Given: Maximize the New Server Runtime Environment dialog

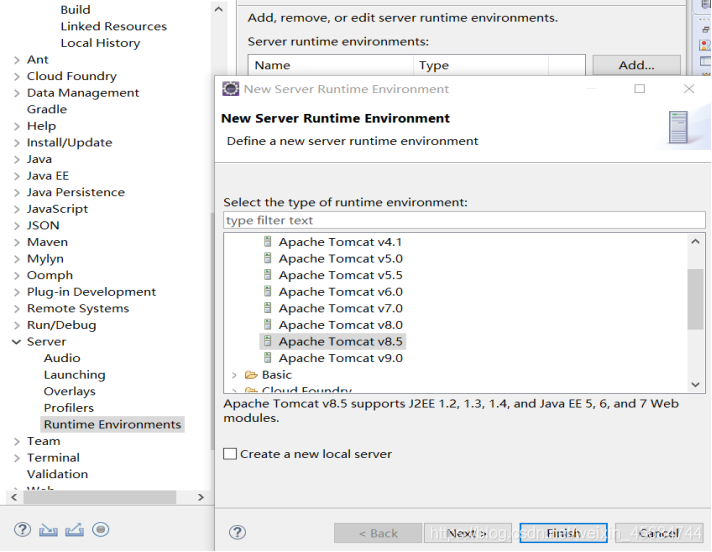Looking at the screenshot, I should (x=639, y=89).
